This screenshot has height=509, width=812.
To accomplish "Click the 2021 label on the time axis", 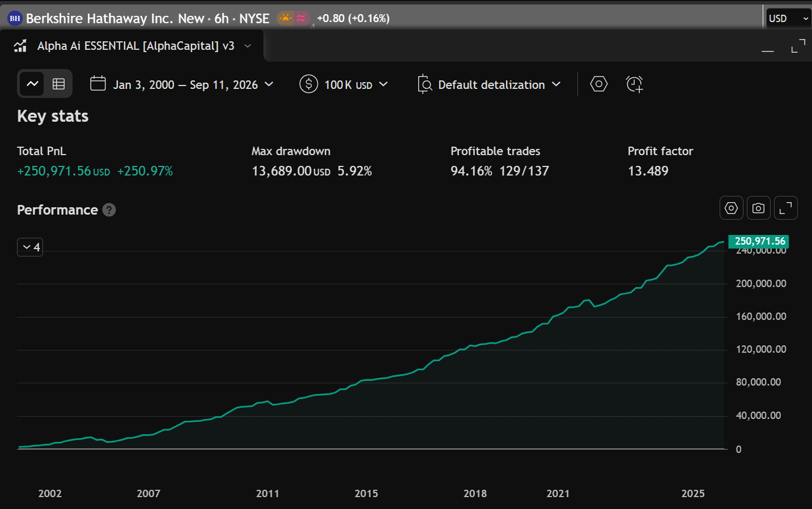I will [558, 494].
